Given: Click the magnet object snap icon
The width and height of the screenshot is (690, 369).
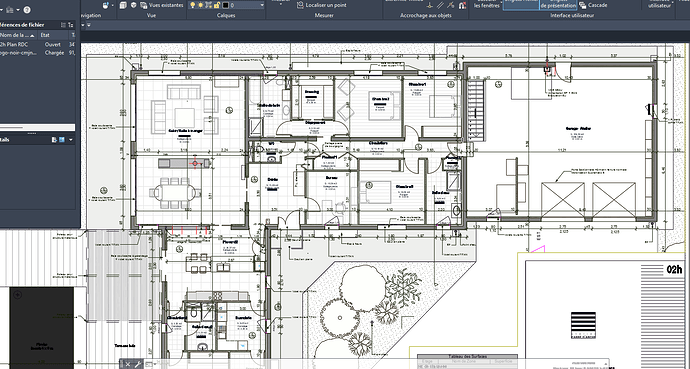Looking at the screenshot, I should pos(462,5).
